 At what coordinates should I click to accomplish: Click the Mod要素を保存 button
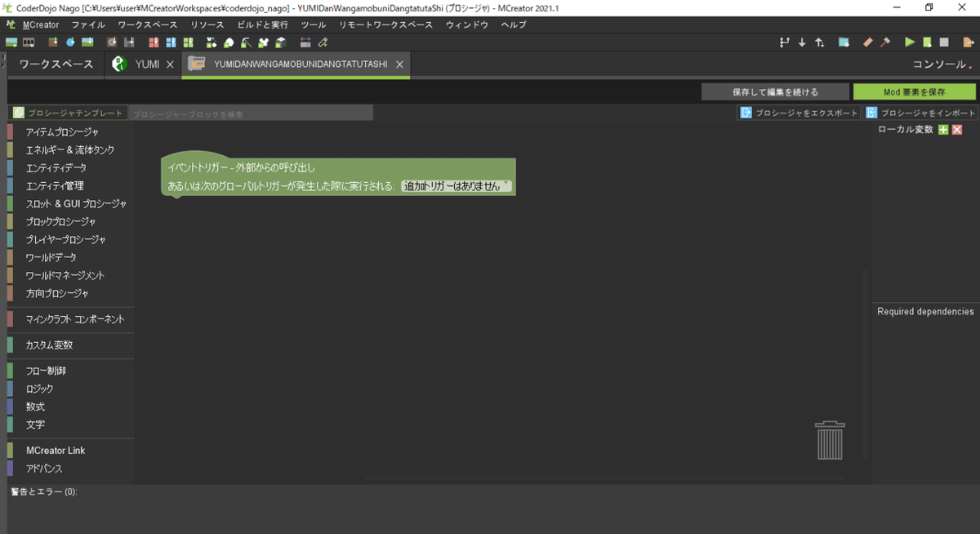pos(915,91)
